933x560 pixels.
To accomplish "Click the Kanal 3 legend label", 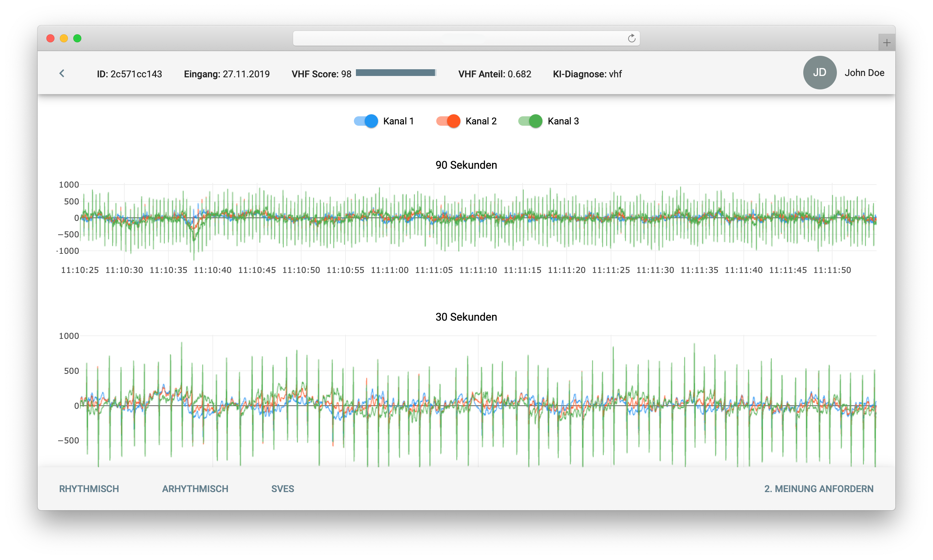I will (x=563, y=121).
